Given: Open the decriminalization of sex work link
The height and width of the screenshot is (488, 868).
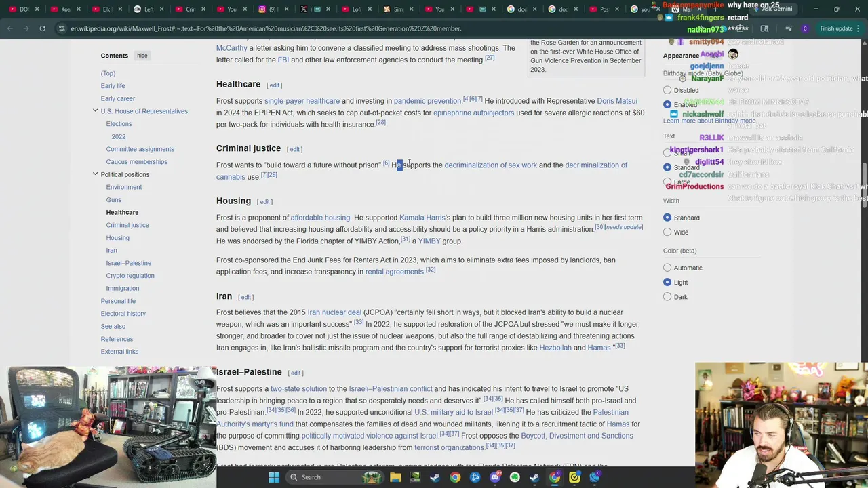Looking at the screenshot, I should click(x=490, y=165).
